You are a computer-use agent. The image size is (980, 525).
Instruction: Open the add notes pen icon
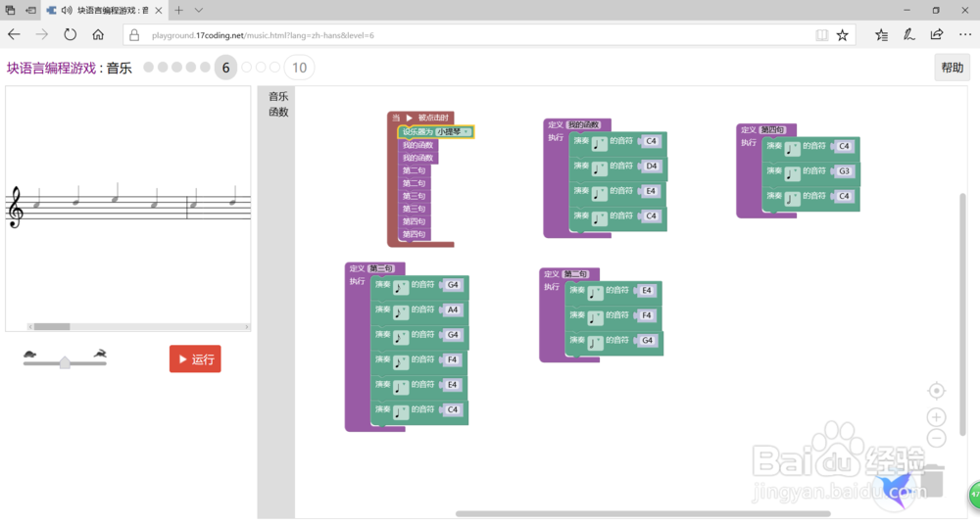pos(908,35)
